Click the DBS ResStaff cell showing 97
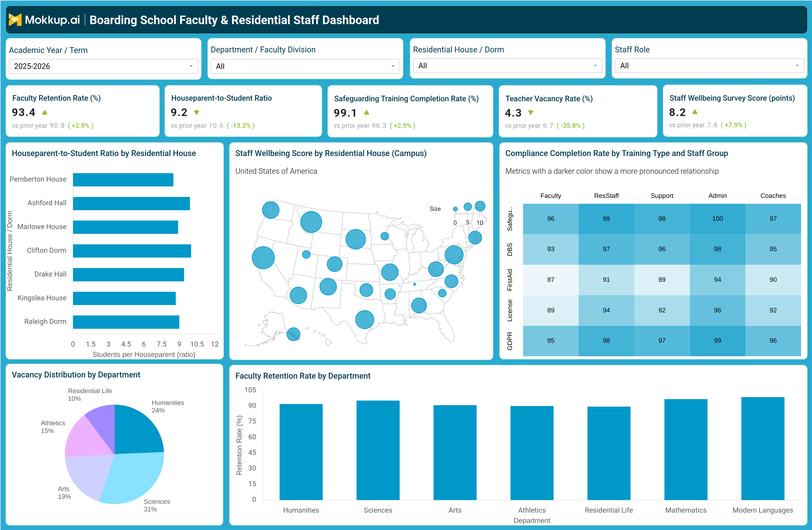Image resolution: width=812 pixels, height=530 pixels. [x=606, y=249]
